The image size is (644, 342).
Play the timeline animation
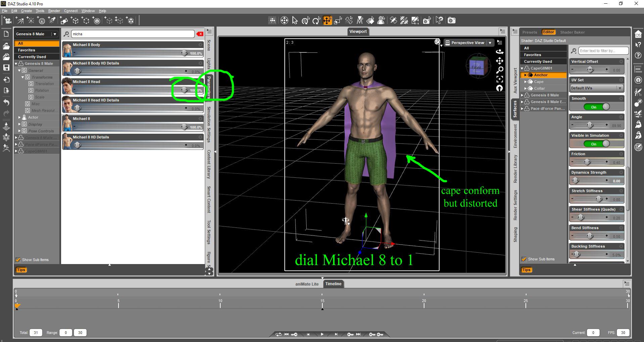322,334
